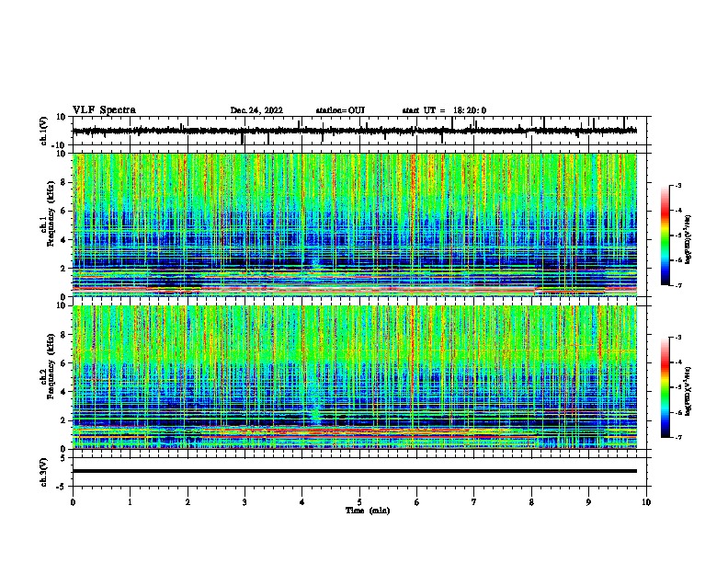This screenshot has width=728, height=563.
Task: Click time axis tick label "4"
Action: click(x=302, y=502)
